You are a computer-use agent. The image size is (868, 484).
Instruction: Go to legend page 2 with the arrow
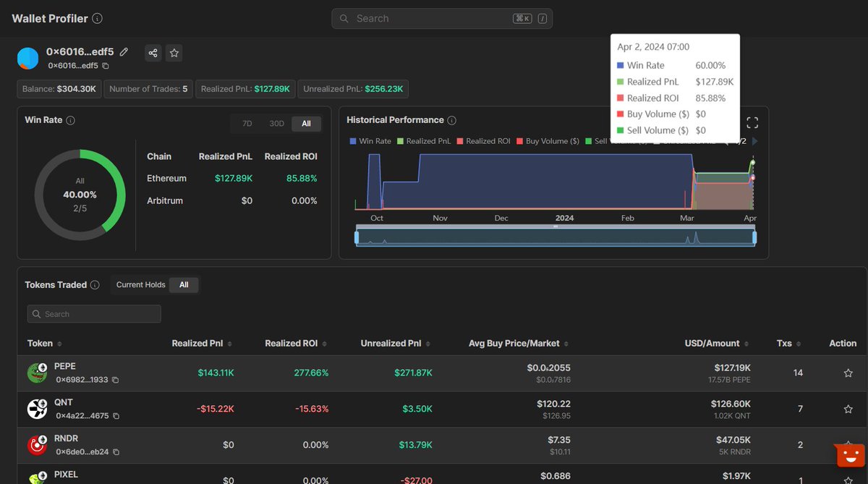pyautogui.click(x=754, y=141)
